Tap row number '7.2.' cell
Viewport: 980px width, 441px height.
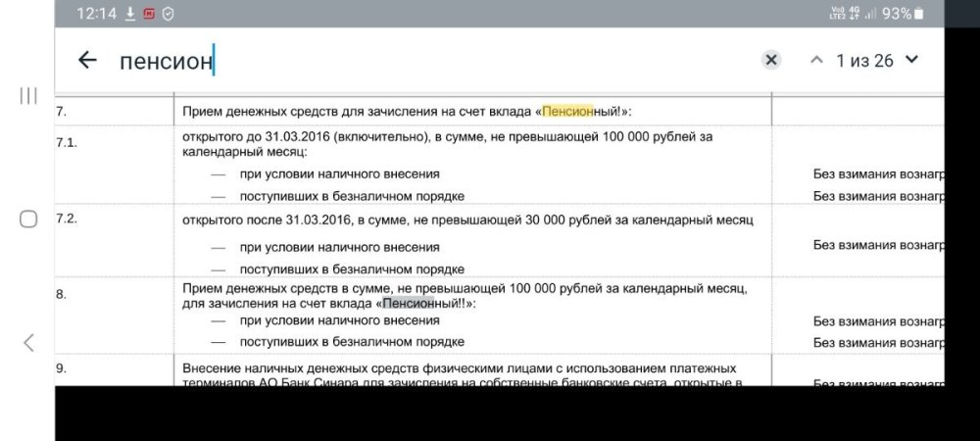(x=67, y=220)
